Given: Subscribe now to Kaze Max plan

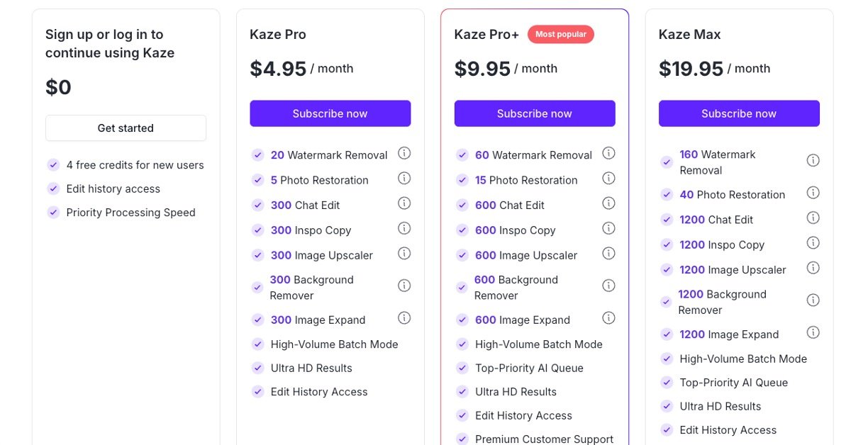Looking at the screenshot, I should 738,113.
